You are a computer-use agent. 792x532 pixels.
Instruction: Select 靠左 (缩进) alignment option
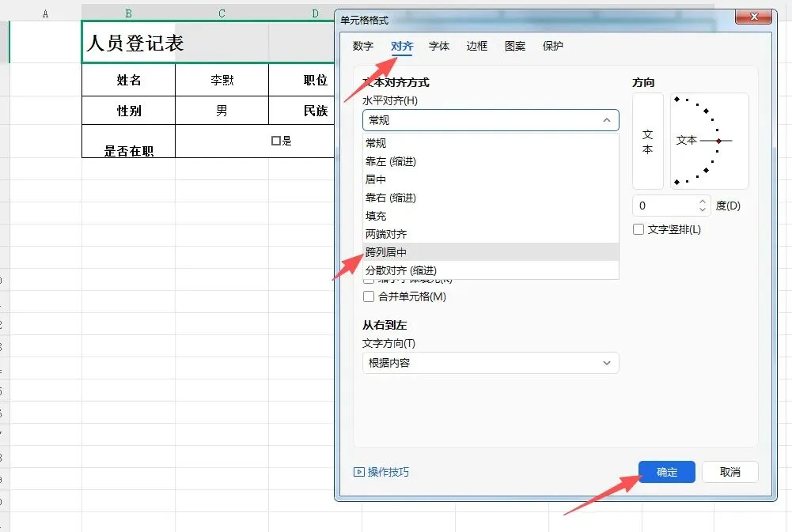click(x=491, y=161)
